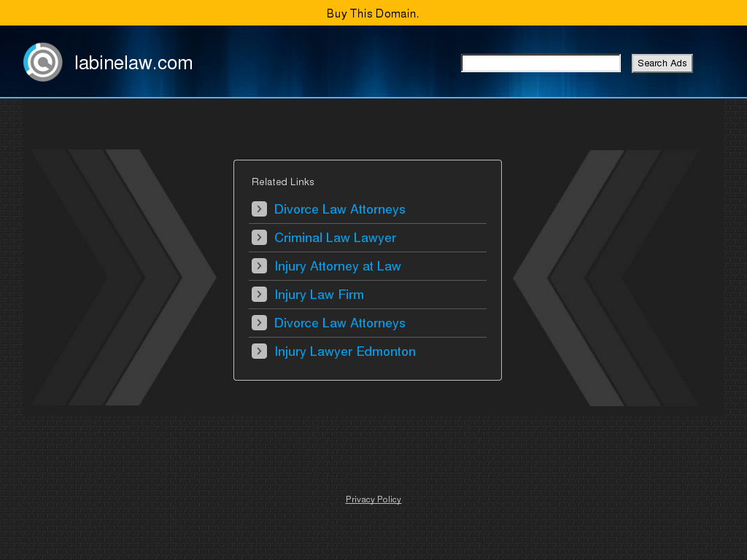The width and height of the screenshot is (747, 560).
Task: Open the Privacy Policy link
Action: point(373,499)
